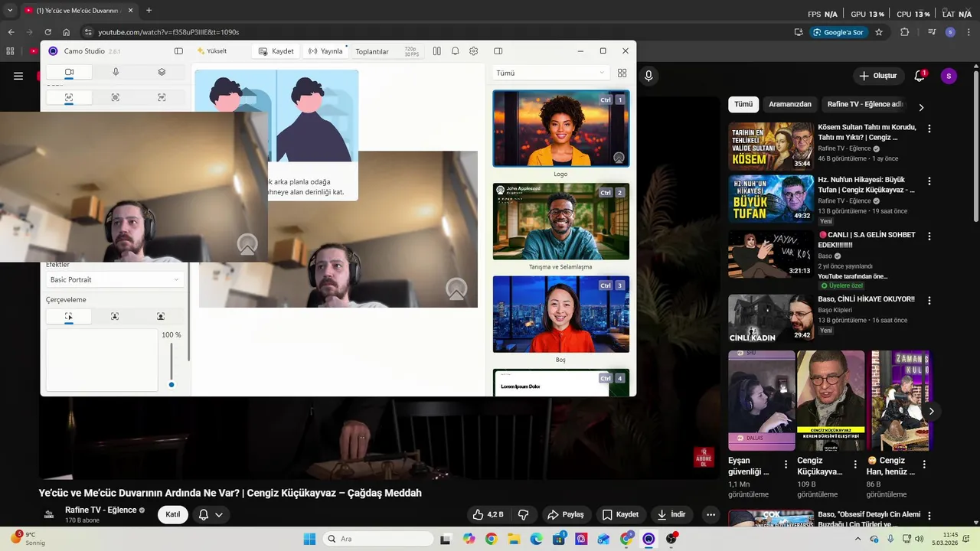This screenshot has height=551, width=980.
Task: Click the Yükselt upgrade button
Action: pos(212,51)
